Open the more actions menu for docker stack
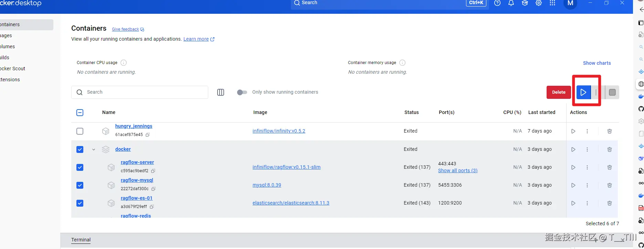 click(x=587, y=149)
